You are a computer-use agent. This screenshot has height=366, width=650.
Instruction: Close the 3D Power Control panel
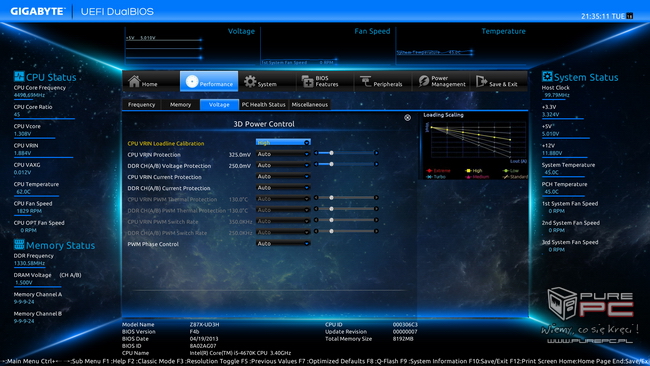pos(407,118)
